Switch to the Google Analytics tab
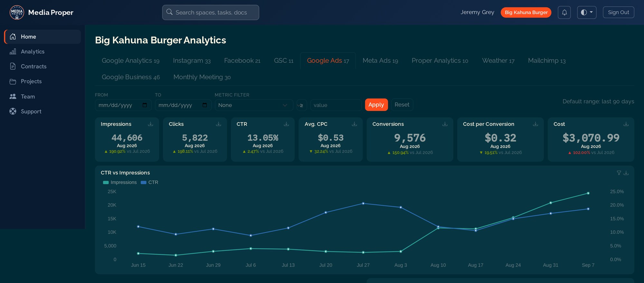The width and height of the screenshot is (644, 283). coord(130,61)
